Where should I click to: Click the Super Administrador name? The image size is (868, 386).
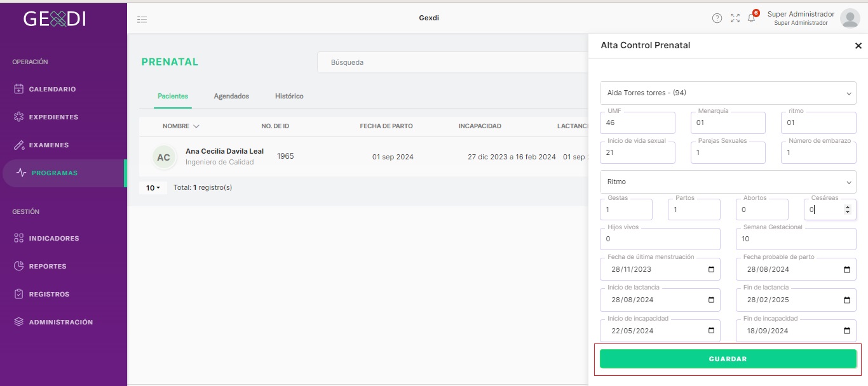[801, 14]
